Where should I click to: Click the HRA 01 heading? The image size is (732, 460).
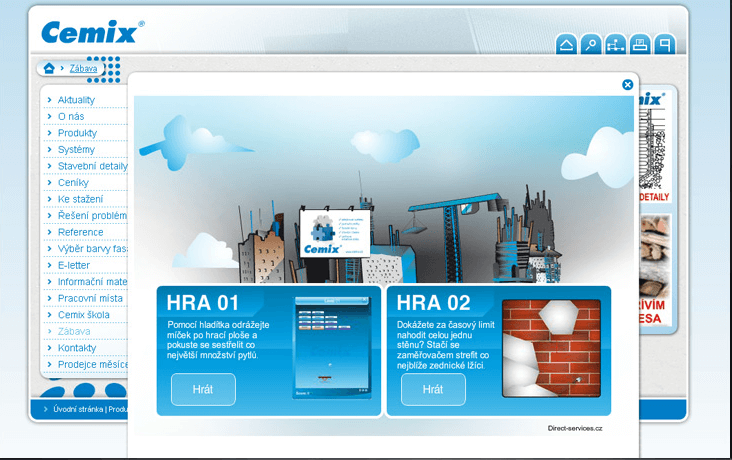[x=203, y=303]
